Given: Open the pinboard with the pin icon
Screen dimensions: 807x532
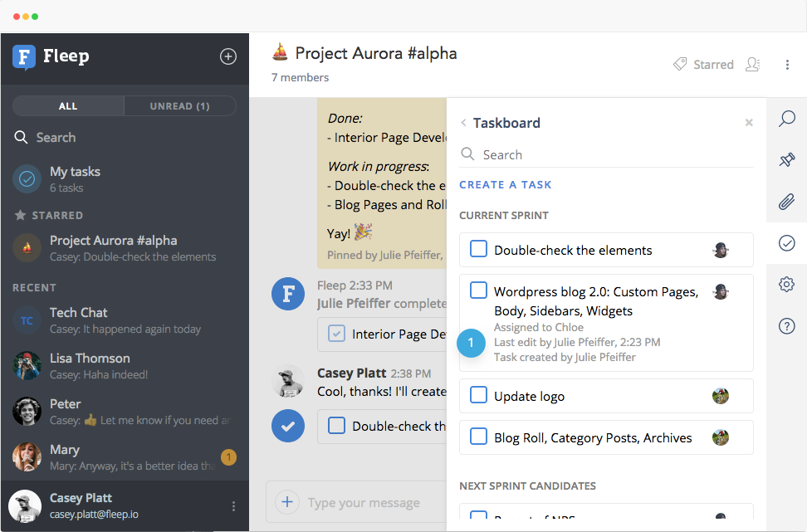Looking at the screenshot, I should pos(786,160).
